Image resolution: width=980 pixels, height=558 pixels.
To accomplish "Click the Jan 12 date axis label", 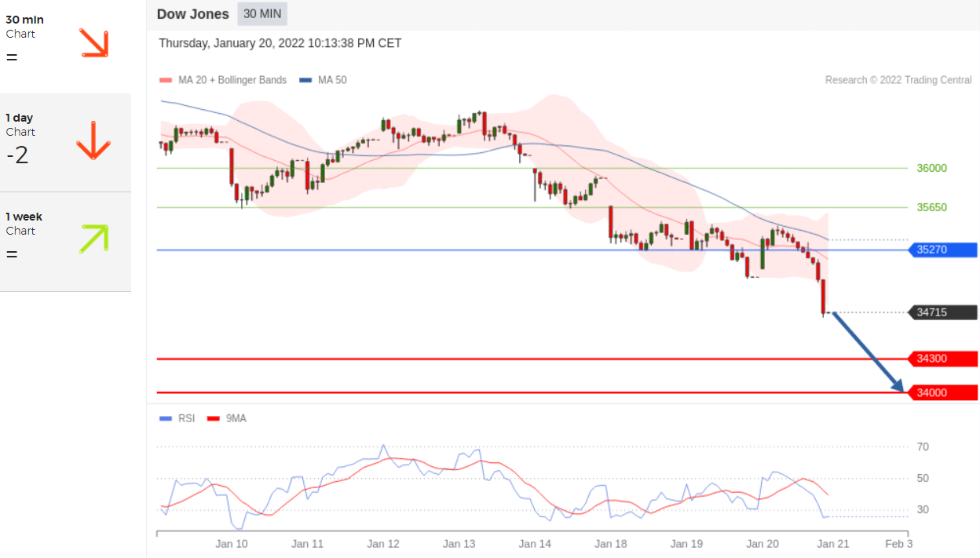I will click(383, 543).
